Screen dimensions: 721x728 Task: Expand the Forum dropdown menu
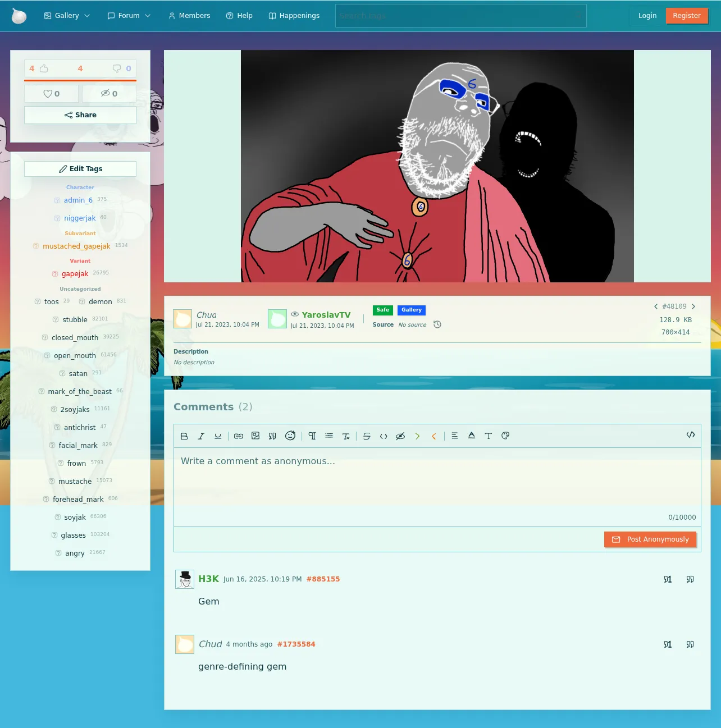click(129, 16)
